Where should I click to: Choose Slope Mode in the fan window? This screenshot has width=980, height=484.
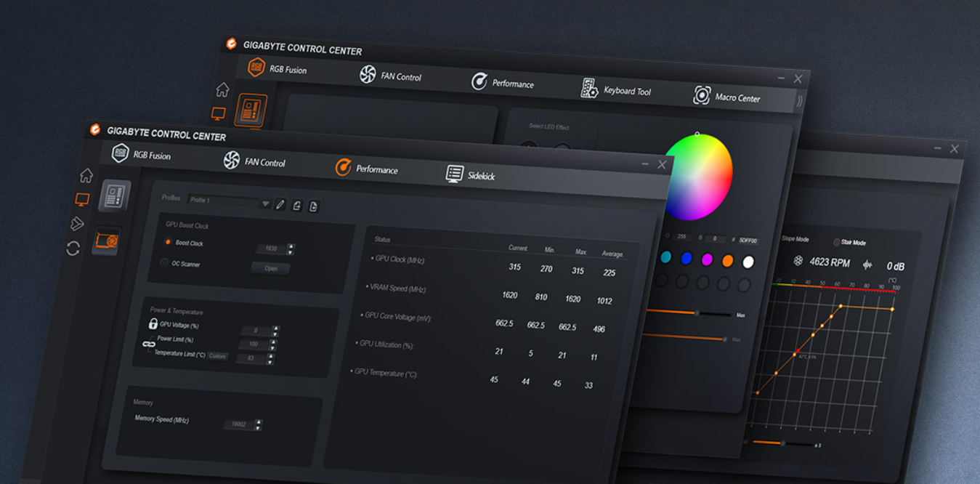tap(795, 239)
